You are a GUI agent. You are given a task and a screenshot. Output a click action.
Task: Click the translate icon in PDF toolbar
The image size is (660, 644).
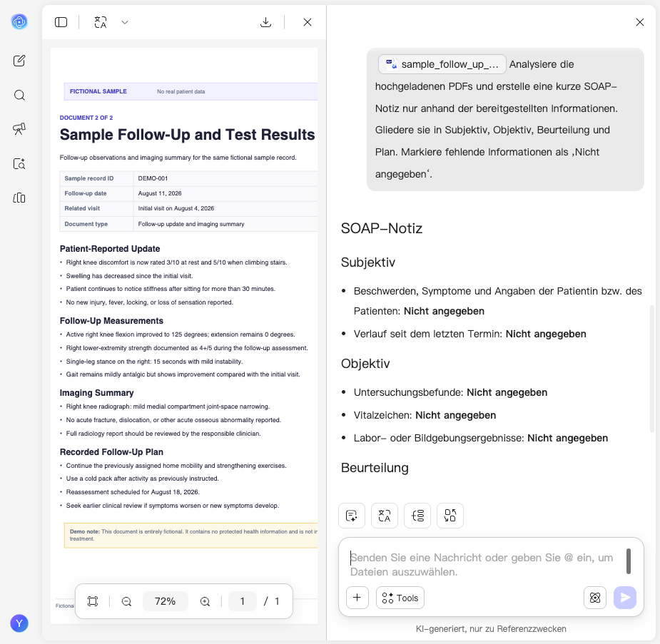click(x=101, y=22)
